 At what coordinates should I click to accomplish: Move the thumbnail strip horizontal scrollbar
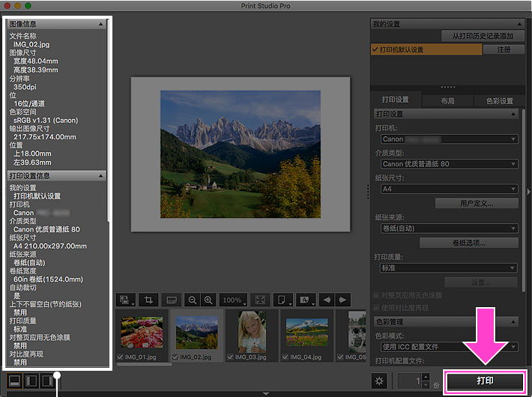click(144, 365)
